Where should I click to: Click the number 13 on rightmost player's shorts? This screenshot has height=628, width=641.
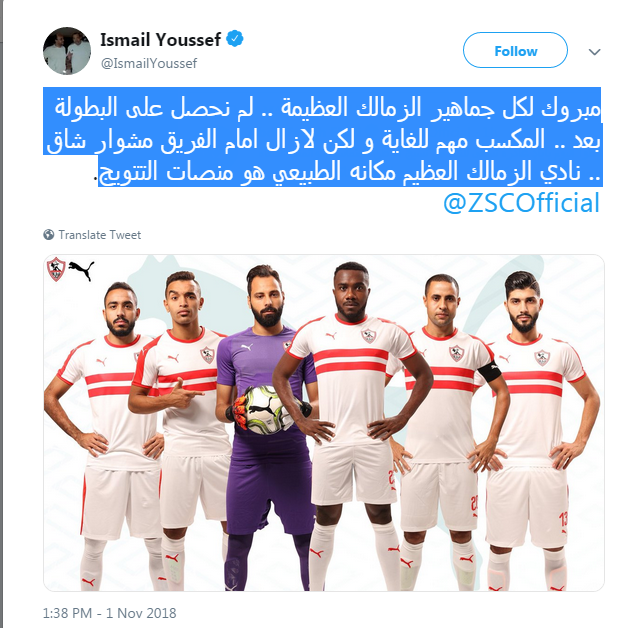pyautogui.click(x=563, y=520)
